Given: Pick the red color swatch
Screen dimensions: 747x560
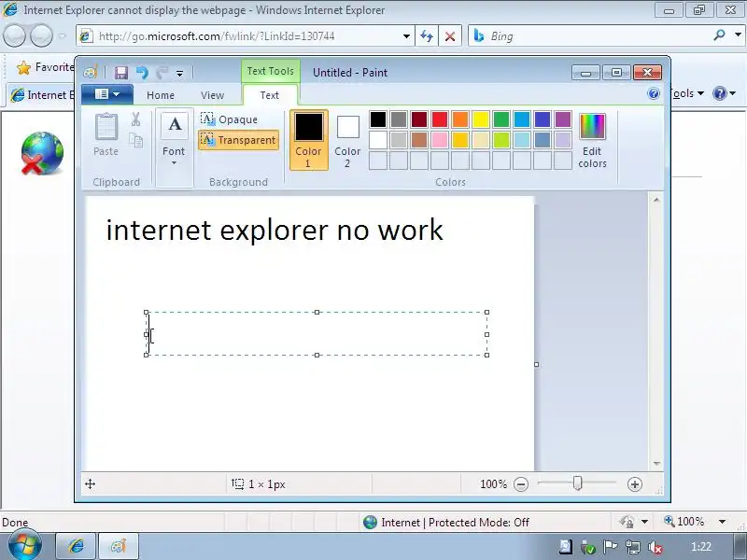Looking at the screenshot, I should pyautogui.click(x=440, y=119).
